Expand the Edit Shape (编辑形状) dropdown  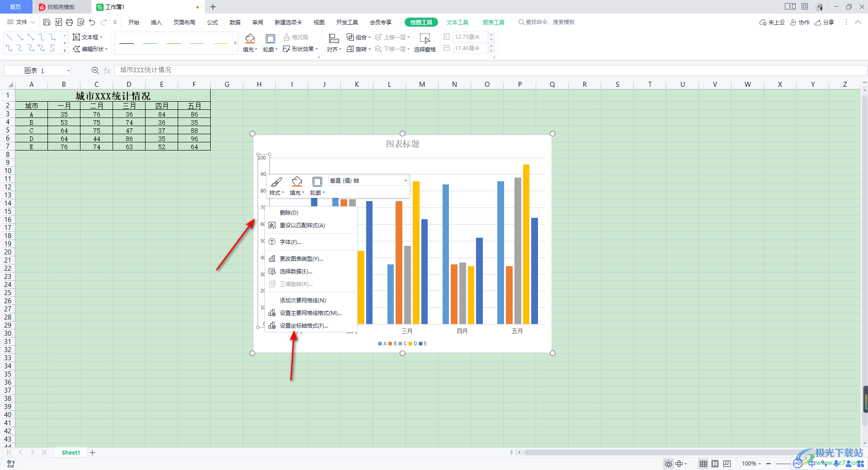(x=107, y=49)
